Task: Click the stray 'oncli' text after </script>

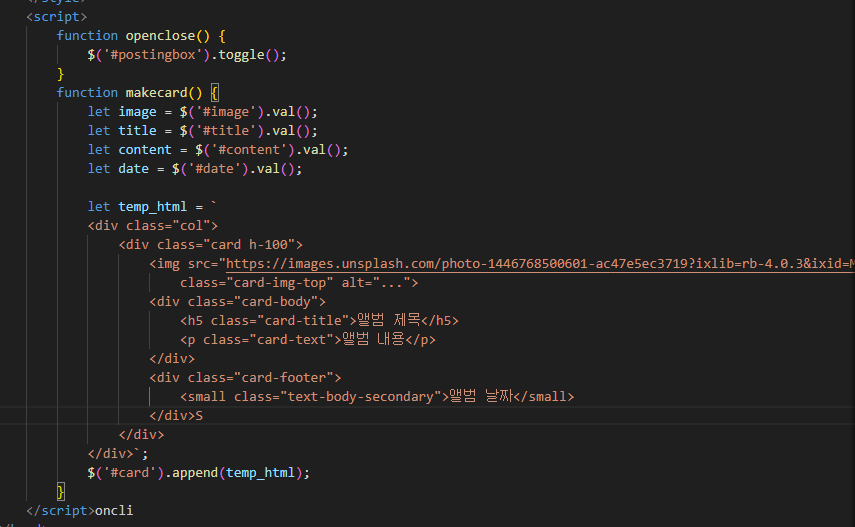Action: click(114, 511)
